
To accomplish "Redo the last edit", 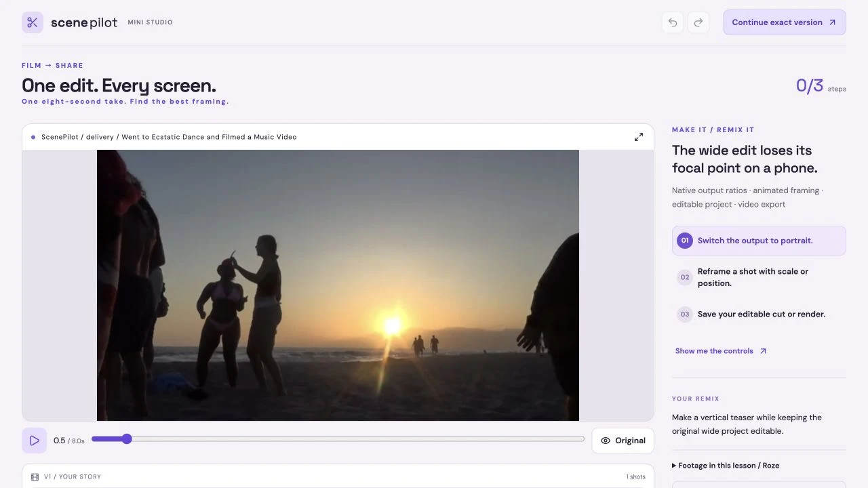I will 698,22.
